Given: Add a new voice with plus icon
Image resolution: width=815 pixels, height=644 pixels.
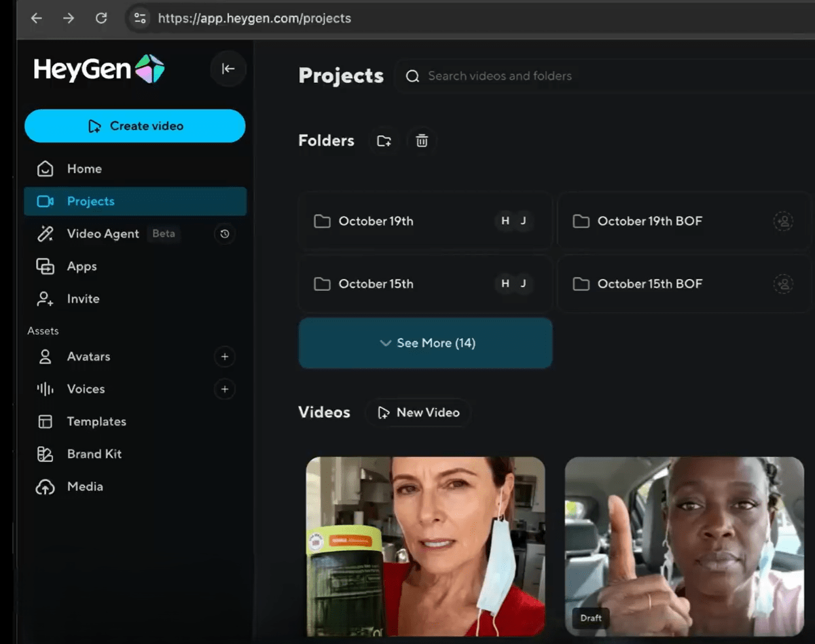Looking at the screenshot, I should 225,389.
